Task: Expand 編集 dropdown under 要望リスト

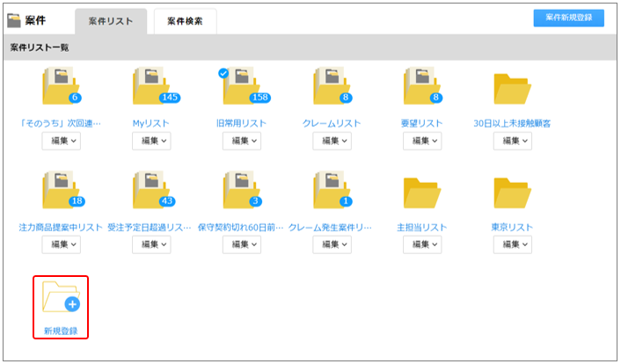Action: pyautogui.click(x=422, y=141)
